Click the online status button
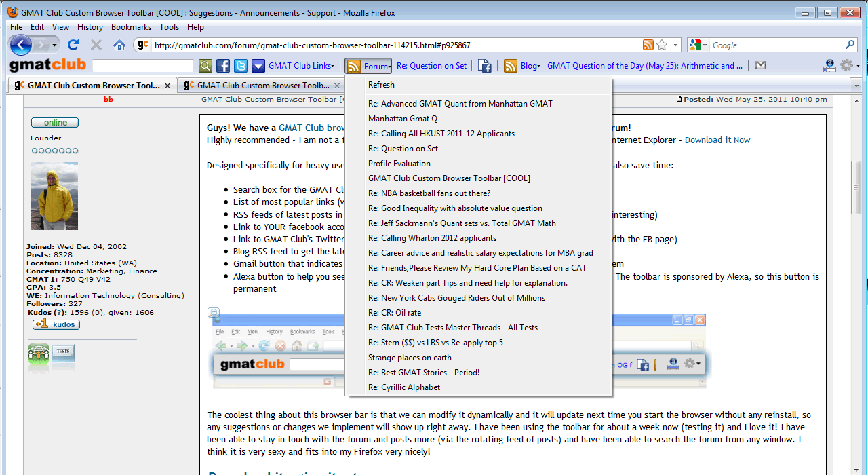This screenshot has width=868, height=475. [x=55, y=123]
